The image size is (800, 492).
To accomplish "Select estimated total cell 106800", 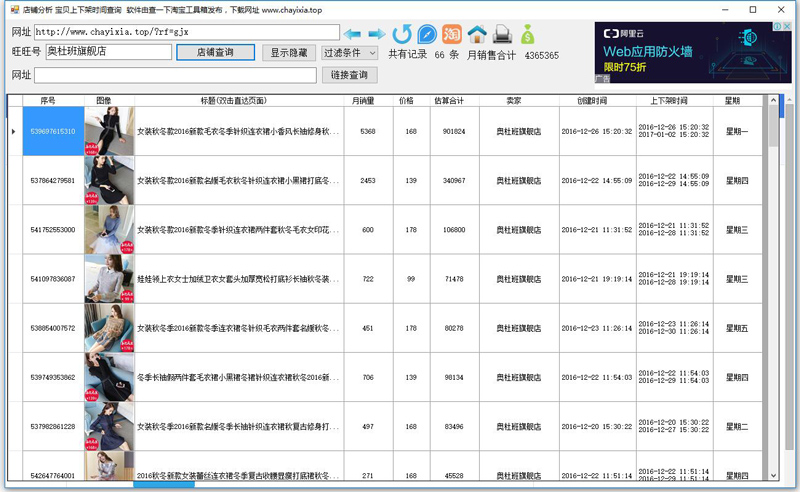I will (x=454, y=230).
